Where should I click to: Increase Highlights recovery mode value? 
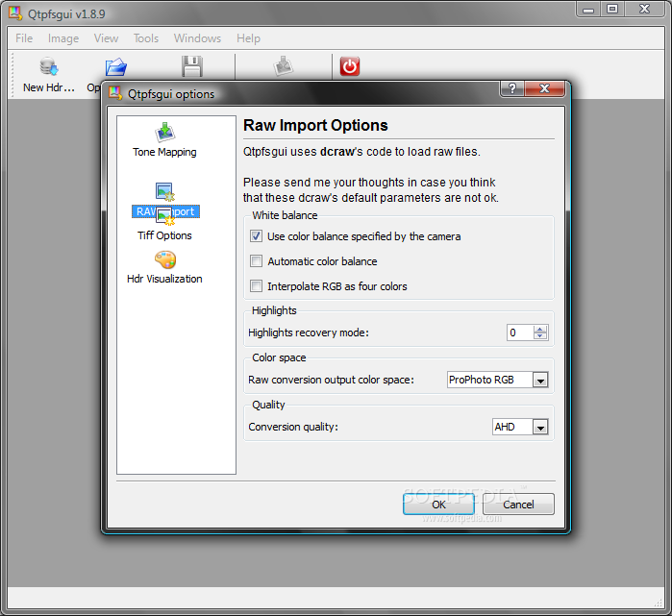(540, 329)
